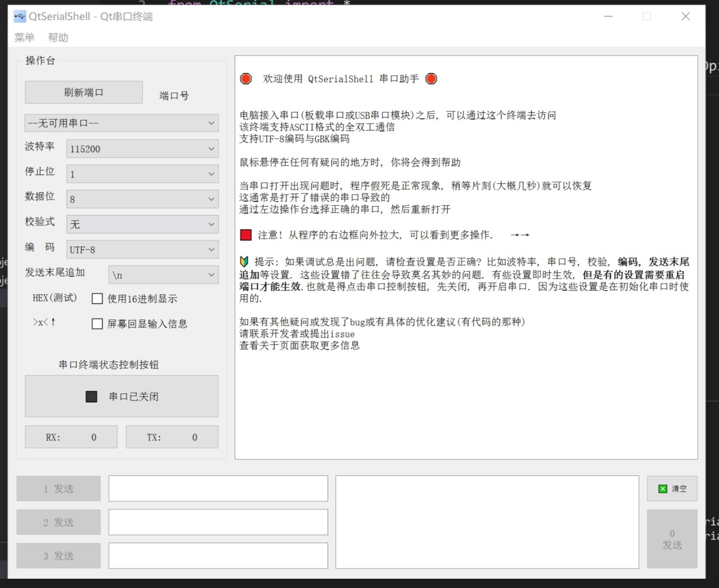Open the 编码 UTF-8 dropdown
The width and height of the screenshot is (719, 588).
143,250
